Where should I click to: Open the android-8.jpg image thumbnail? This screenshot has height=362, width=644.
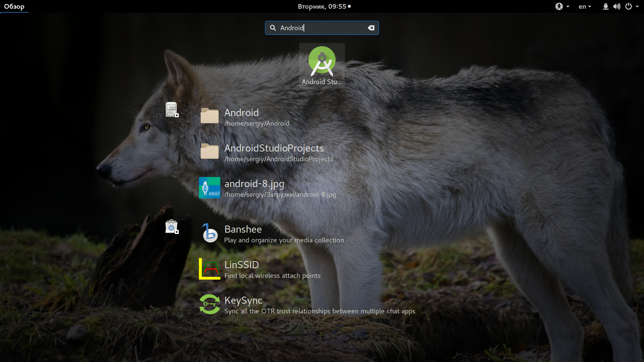(x=210, y=188)
